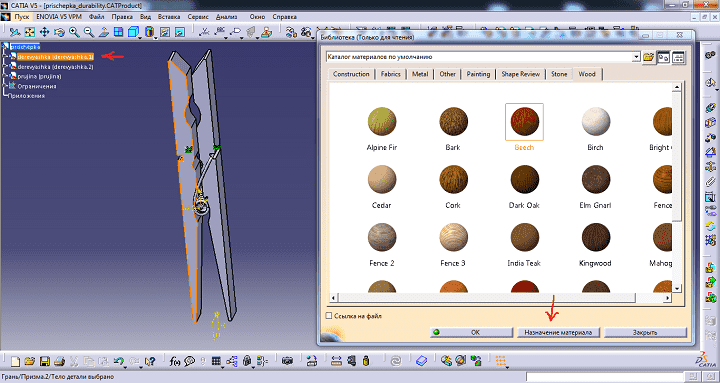The image size is (720, 383).
Task: Select the Pan tool in view toolbar
Action: click(x=44, y=32)
